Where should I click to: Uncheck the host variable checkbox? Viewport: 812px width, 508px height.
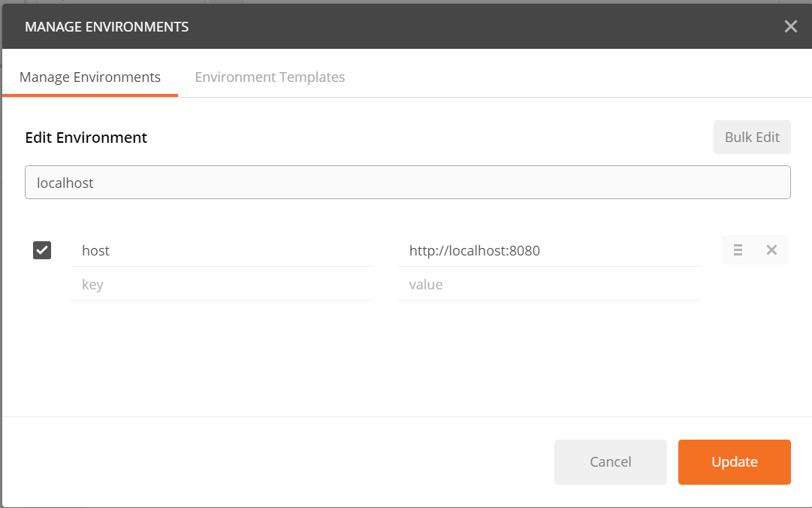coord(42,250)
